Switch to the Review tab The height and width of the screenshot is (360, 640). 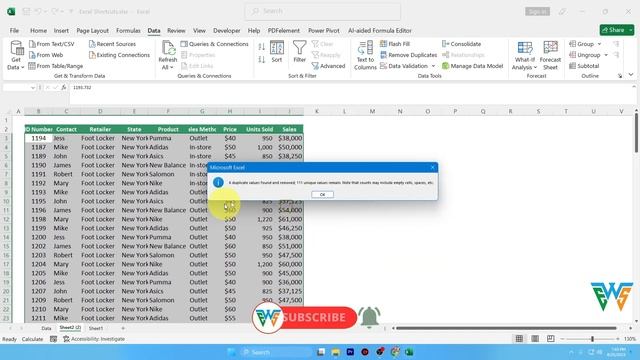pyautogui.click(x=176, y=31)
